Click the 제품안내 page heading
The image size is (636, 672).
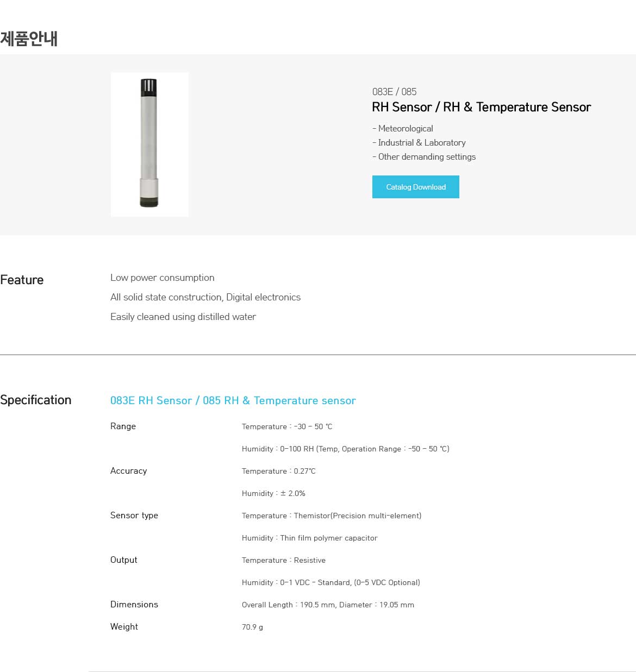(x=29, y=39)
